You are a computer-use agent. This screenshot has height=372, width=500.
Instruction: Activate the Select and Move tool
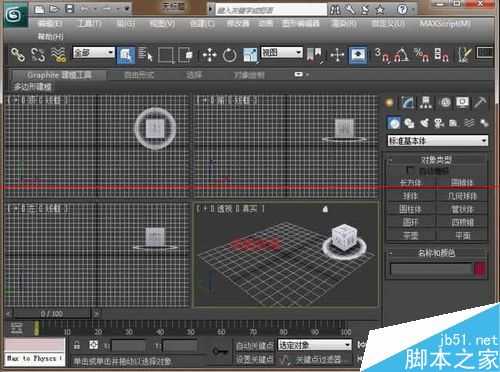click(x=209, y=55)
